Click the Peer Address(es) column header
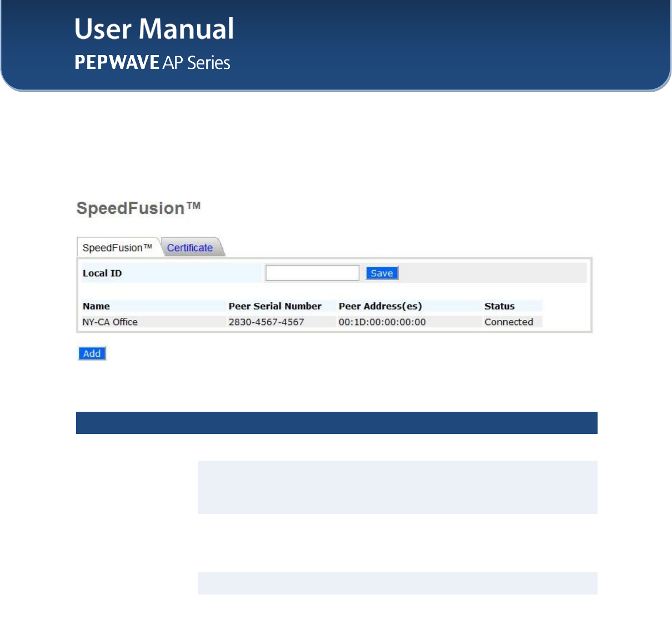Viewport: 672px width, 619px height. tap(380, 306)
